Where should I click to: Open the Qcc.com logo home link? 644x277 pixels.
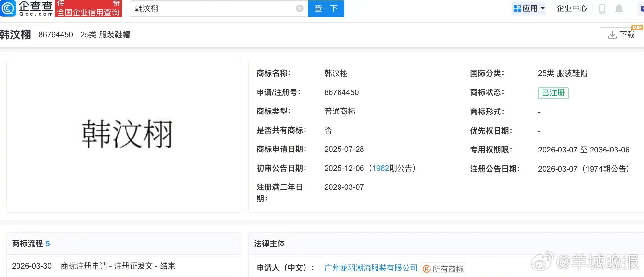pos(27,8)
